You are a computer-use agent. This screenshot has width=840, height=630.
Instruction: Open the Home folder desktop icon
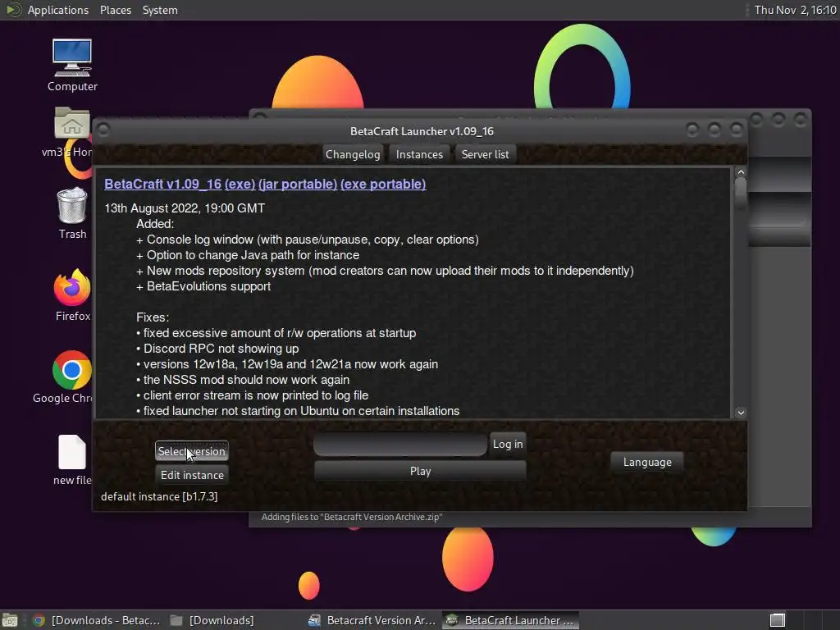tap(72, 132)
